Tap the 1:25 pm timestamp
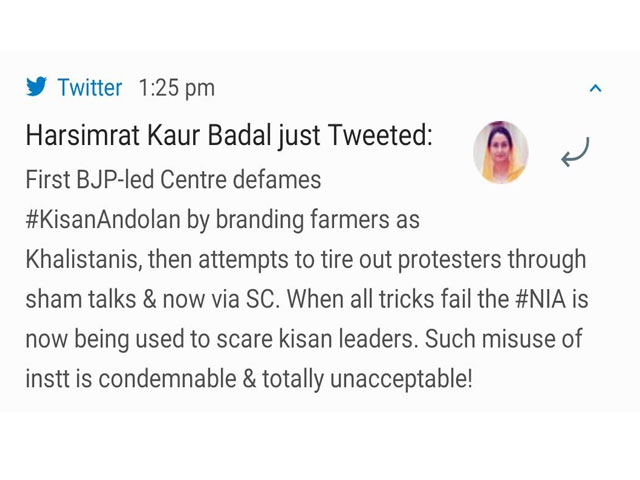640x480 pixels. click(176, 88)
